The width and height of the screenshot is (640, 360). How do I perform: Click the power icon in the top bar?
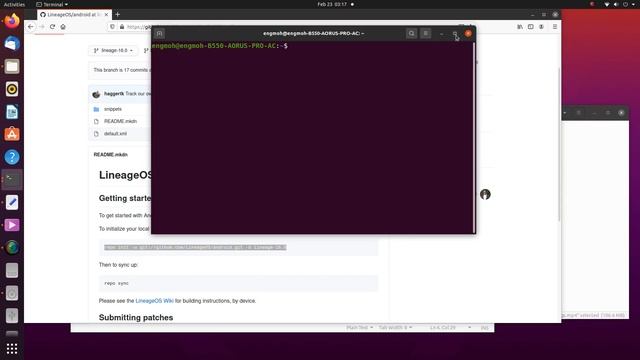pos(625,4)
